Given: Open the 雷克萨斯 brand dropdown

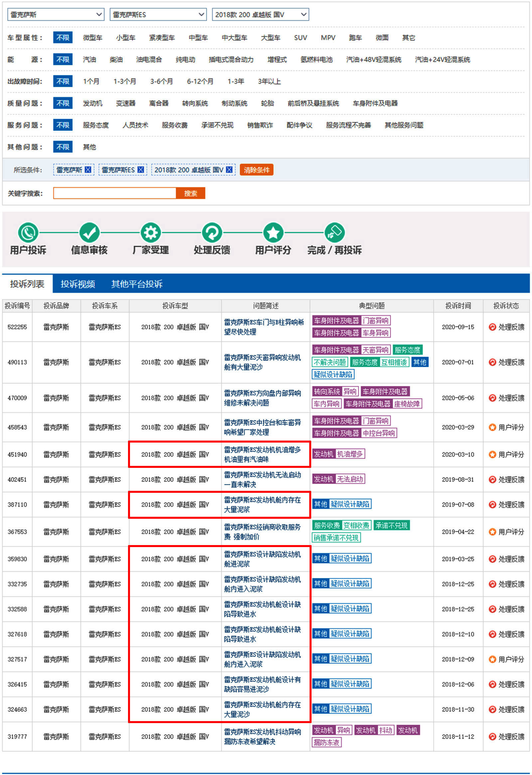Looking at the screenshot, I should (x=56, y=15).
